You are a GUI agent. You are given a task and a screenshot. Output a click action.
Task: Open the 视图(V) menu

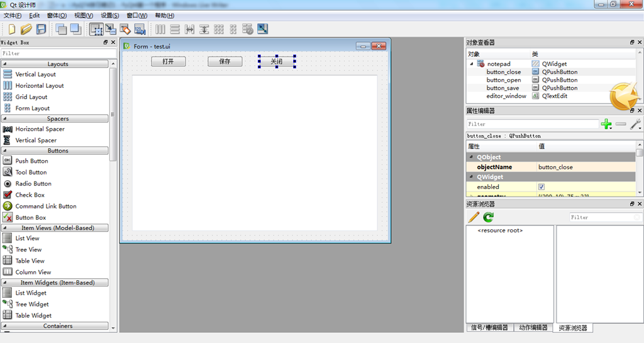click(x=84, y=16)
